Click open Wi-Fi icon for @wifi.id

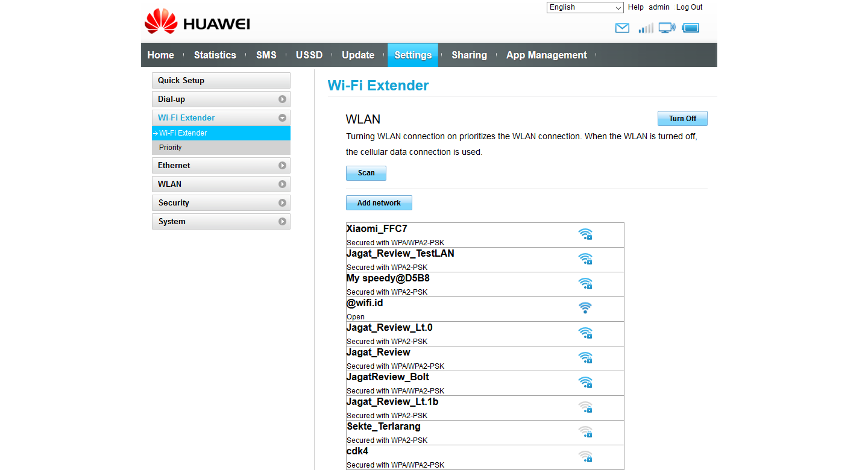click(x=585, y=309)
